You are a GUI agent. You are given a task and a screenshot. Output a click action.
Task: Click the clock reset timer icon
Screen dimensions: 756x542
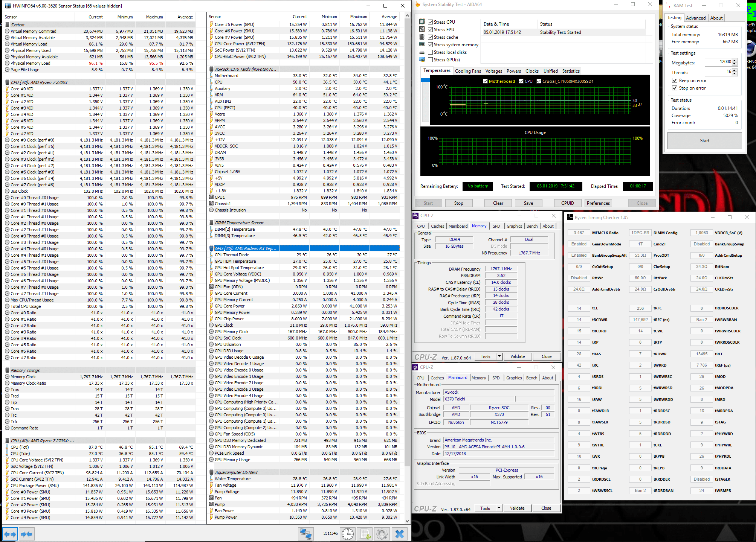pos(347,534)
